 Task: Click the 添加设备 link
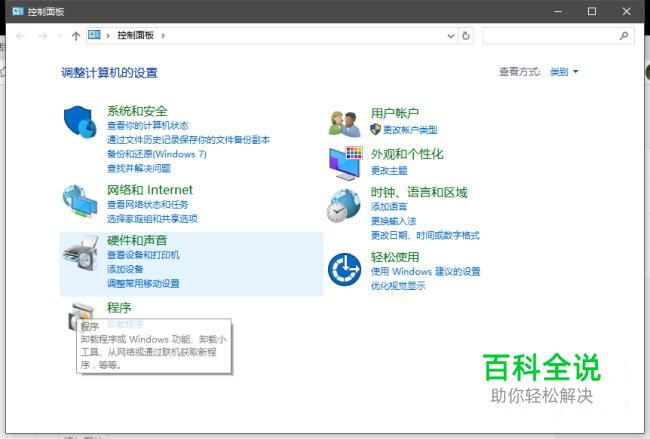click(x=125, y=269)
